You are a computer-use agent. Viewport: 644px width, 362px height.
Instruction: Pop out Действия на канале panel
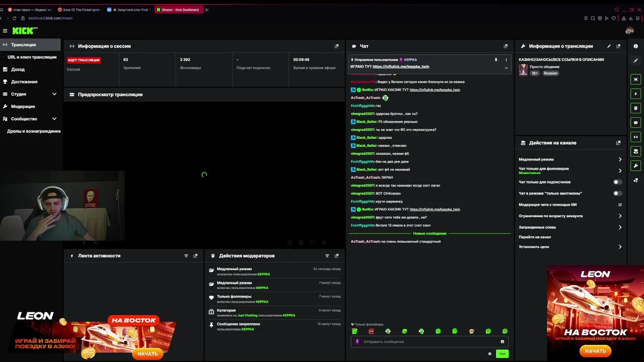pos(618,143)
